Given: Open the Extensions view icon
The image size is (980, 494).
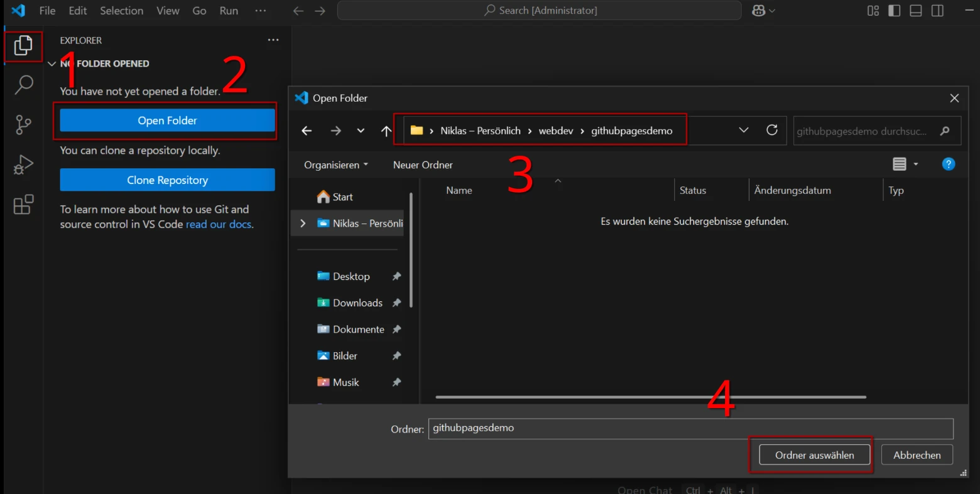Looking at the screenshot, I should [23, 205].
